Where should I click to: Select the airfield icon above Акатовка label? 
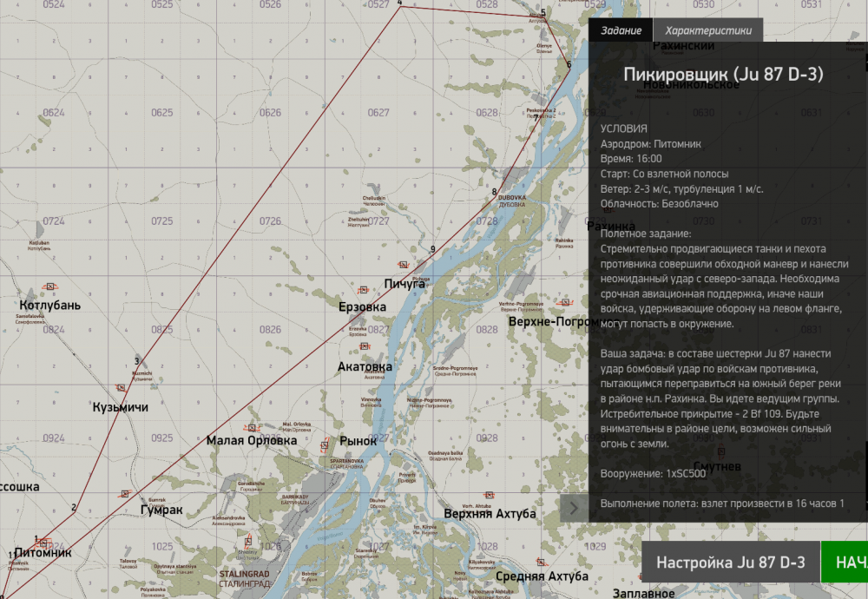coord(365,346)
